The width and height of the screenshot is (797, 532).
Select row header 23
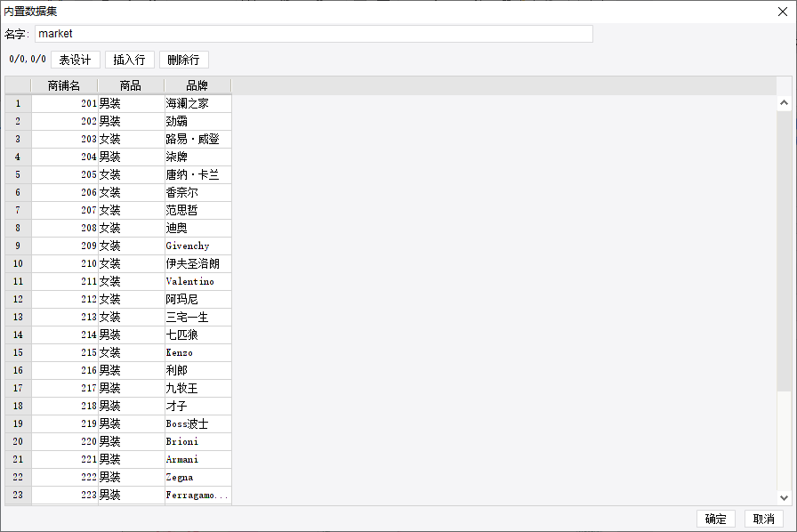point(19,496)
